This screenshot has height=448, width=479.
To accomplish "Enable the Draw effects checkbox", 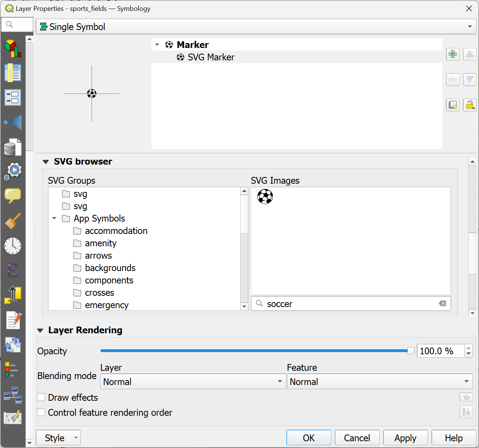I will (x=42, y=397).
